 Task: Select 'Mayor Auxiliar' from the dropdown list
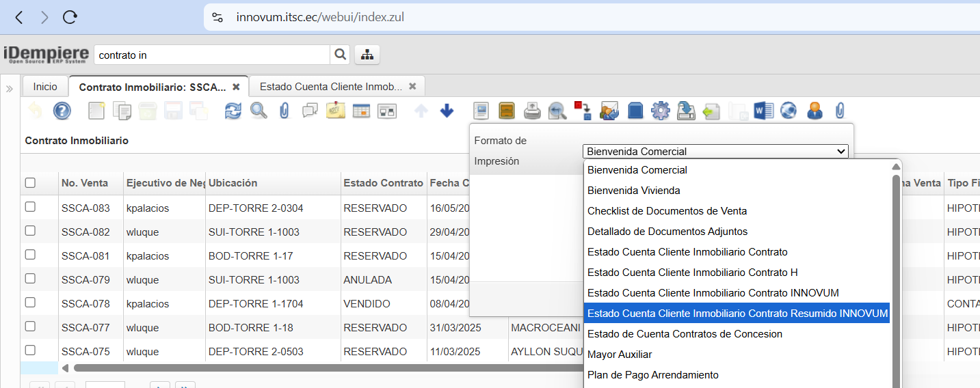620,355
